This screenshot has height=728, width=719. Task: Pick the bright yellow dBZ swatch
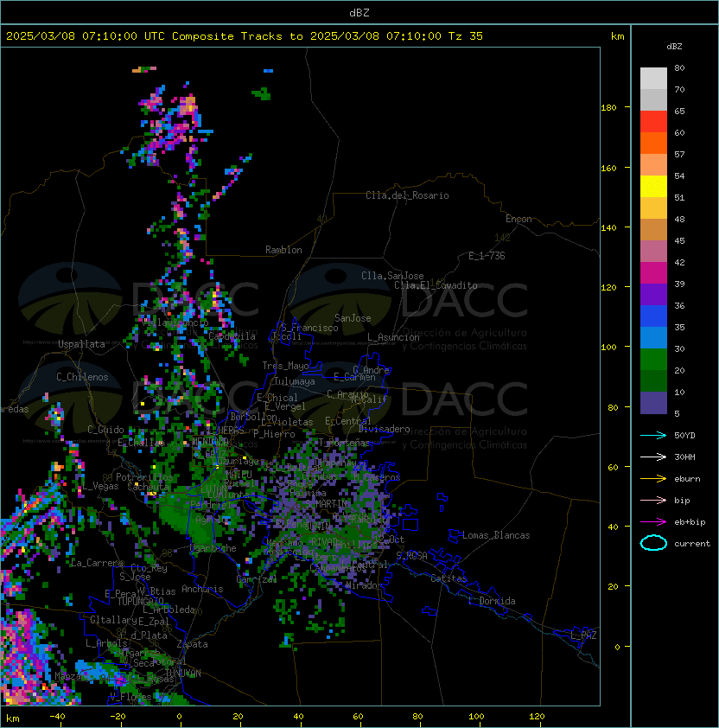pos(653,187)
